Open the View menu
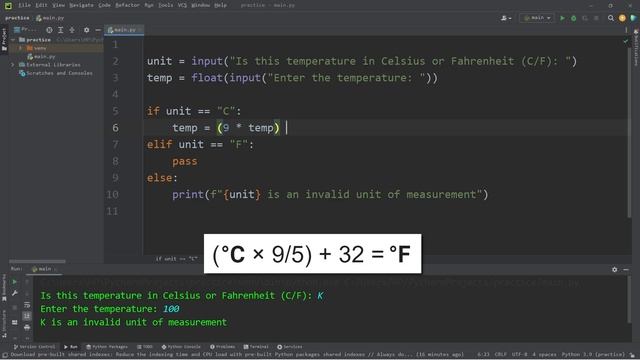This screenshot has width=640, height=360. pyautogui.click(x=58, y=5)
